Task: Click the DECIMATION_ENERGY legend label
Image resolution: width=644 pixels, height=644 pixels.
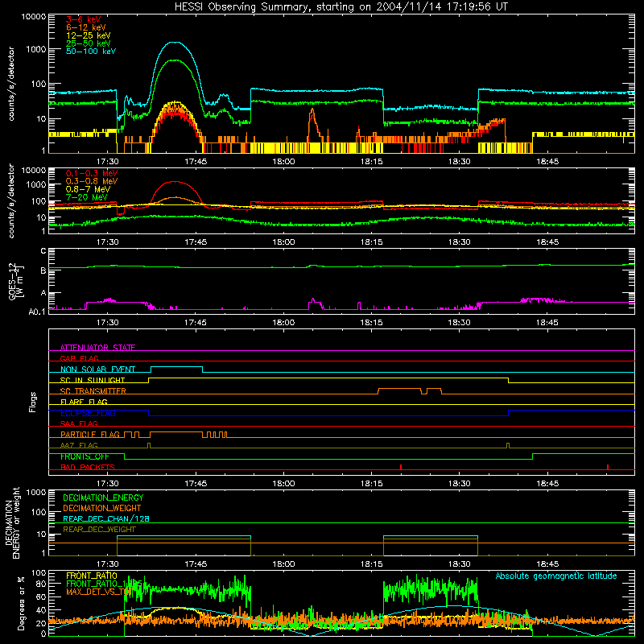Action: point(103,497)
